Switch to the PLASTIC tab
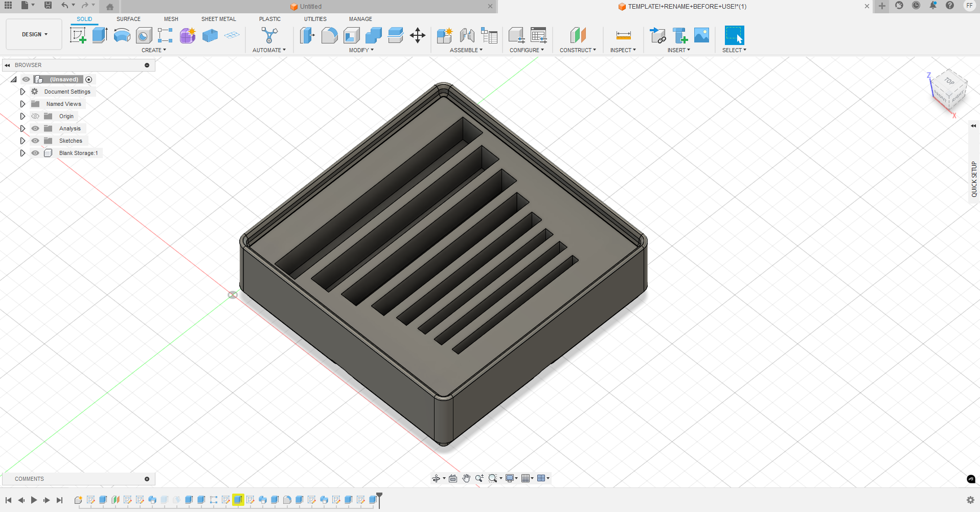The height and width of the screenshot is (512, 980). (270, 19)
